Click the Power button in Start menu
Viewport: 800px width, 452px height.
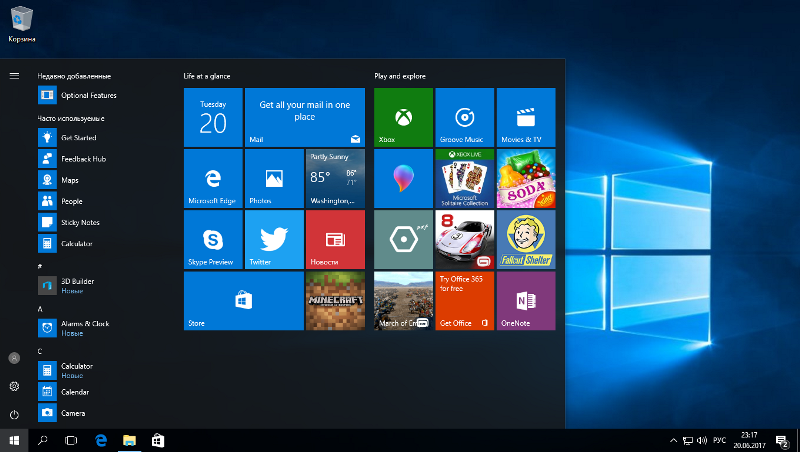click(x=14, y=415)
